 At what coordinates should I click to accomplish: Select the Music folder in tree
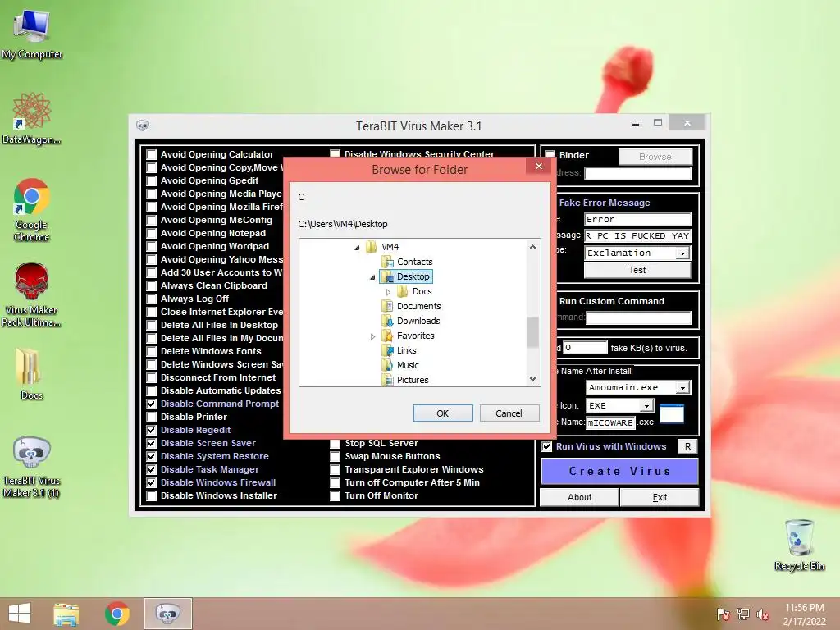[399, 365]
